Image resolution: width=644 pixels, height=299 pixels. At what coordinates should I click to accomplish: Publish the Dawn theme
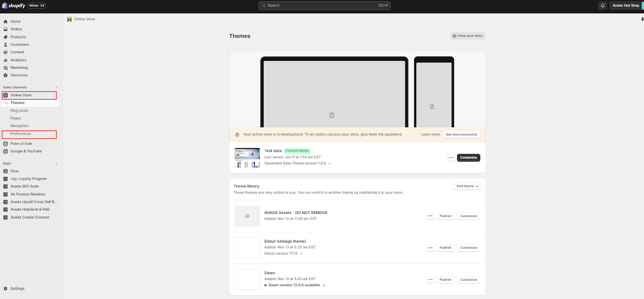point(446,280)
